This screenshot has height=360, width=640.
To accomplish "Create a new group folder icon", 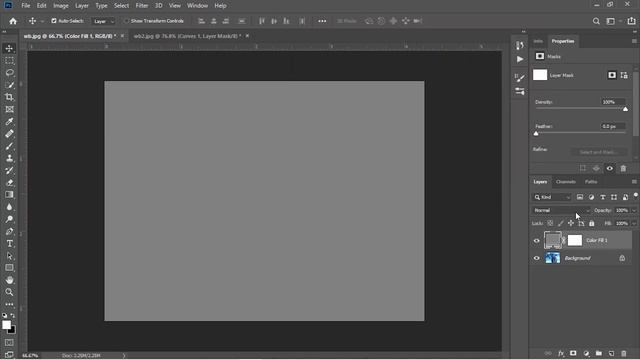I will 599,353.
